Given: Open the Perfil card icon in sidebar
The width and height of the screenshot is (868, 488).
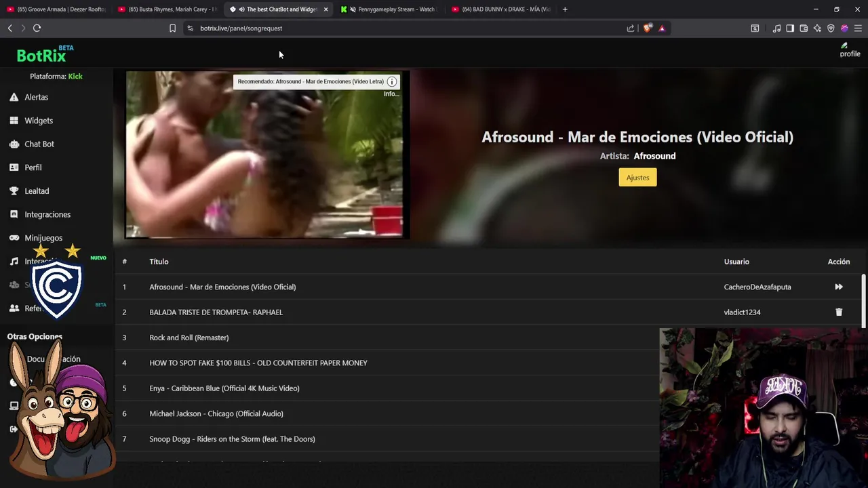Looking at the screenshot, I should click(14, 167).
